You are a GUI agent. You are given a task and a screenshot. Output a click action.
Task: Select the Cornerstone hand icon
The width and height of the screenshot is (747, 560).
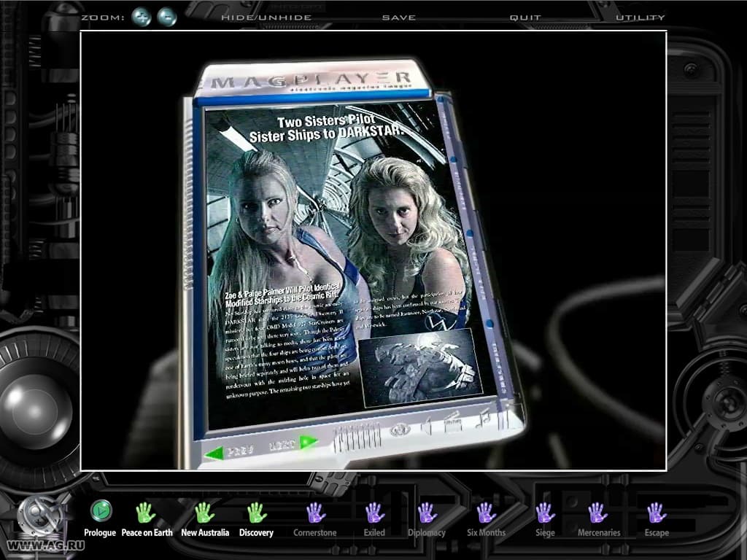tap(316, 513)
